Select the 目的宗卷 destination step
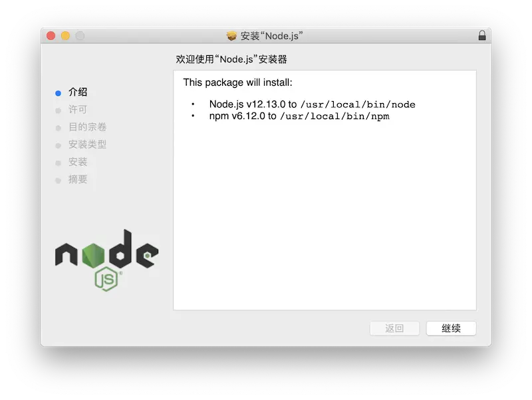Image resolution: width=532 pixels, height=400 pixels. tap(88, 127)
